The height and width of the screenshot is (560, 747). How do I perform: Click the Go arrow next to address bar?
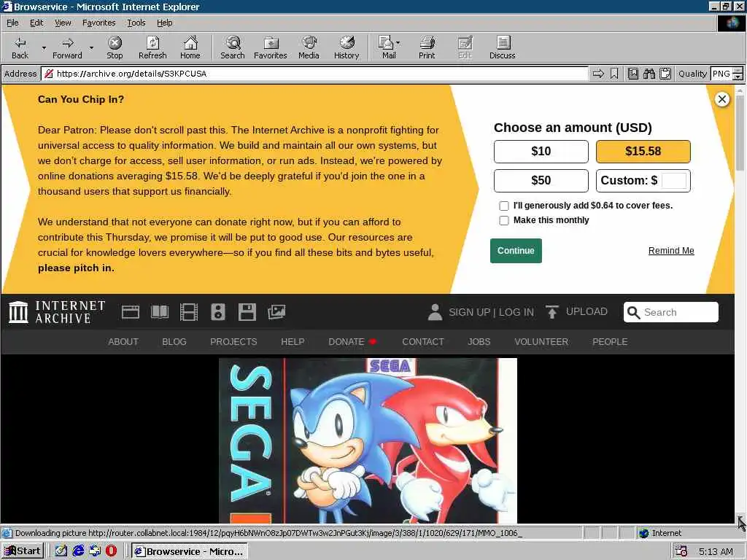[598, 74]
